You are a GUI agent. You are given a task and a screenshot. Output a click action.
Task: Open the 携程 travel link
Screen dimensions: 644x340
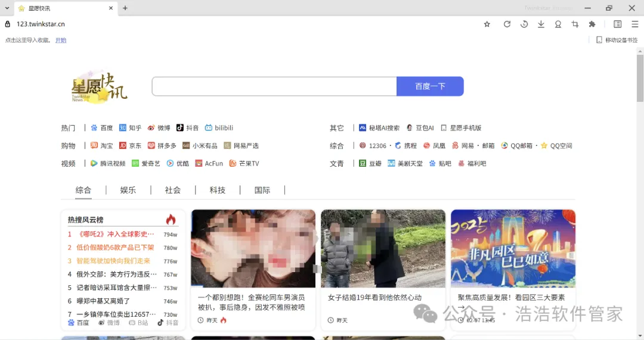pyautogui.click(x=406, y=146)
